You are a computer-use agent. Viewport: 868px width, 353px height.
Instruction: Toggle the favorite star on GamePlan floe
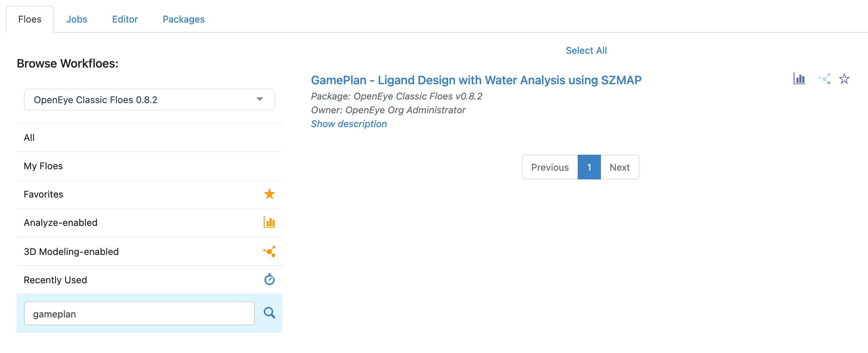click(x=844, y=79)
